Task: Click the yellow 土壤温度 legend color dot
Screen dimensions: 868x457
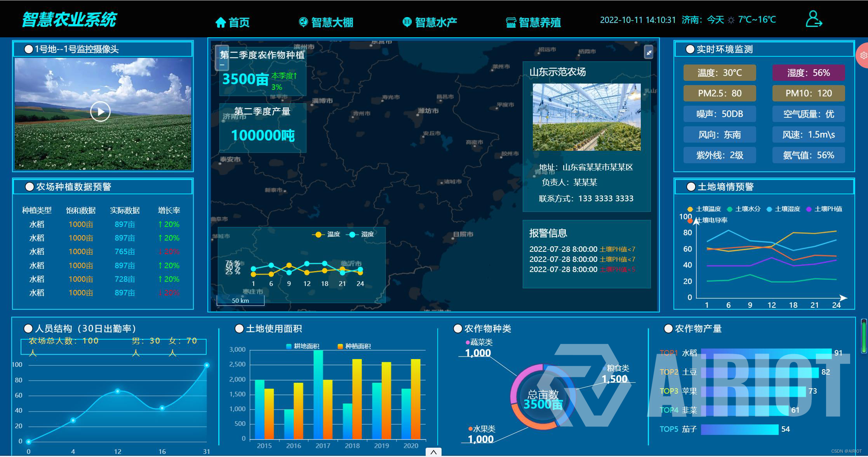Action: point(689,209)
